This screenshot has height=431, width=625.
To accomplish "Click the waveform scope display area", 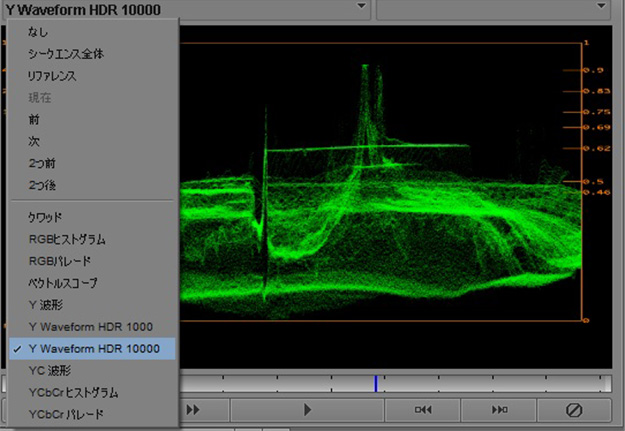I will (395, 197).
